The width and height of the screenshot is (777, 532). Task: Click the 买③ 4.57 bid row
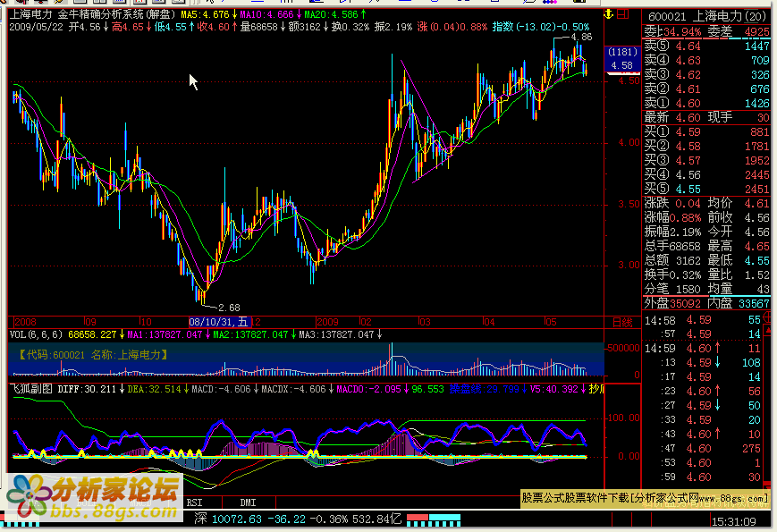pos(706,160)
